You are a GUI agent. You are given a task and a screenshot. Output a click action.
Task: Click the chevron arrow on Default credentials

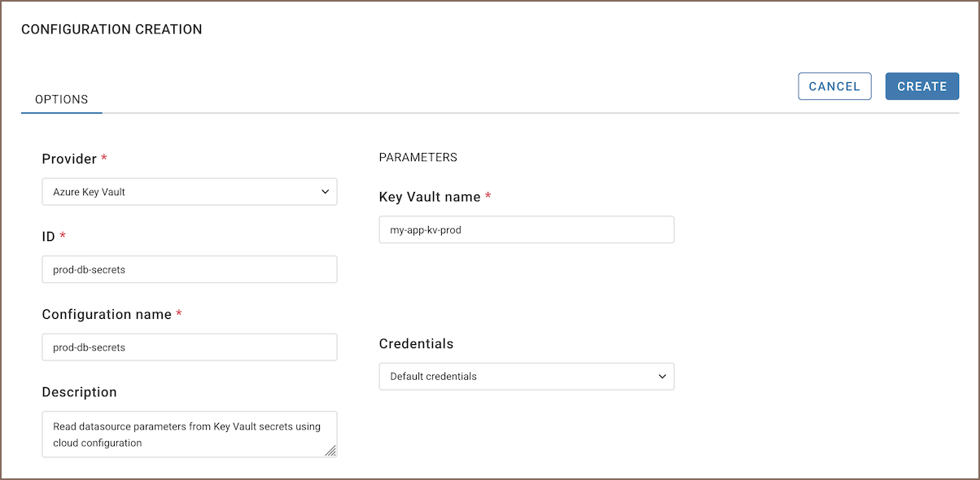[x=662, y=377]
